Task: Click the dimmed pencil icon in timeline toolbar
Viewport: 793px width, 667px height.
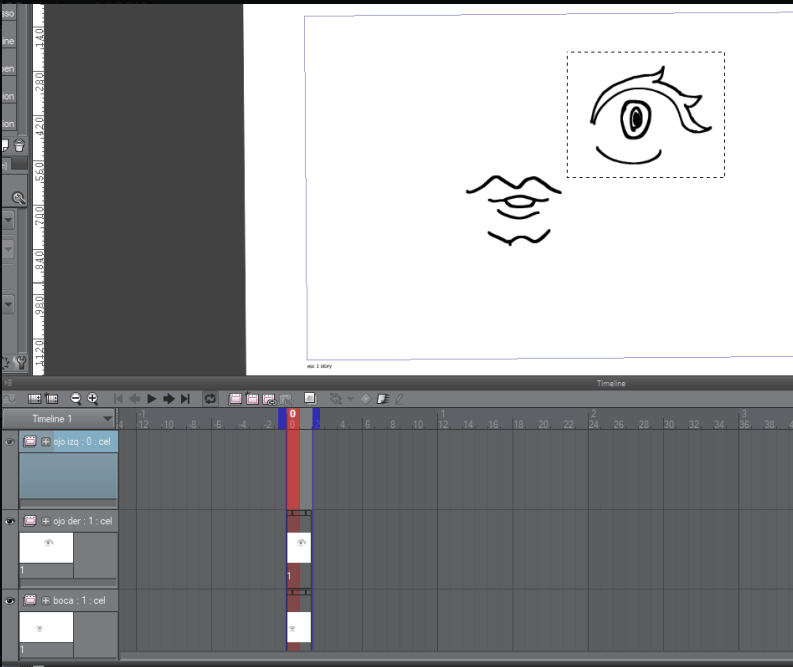Action: pyautogui.click(x=400, y=399)
